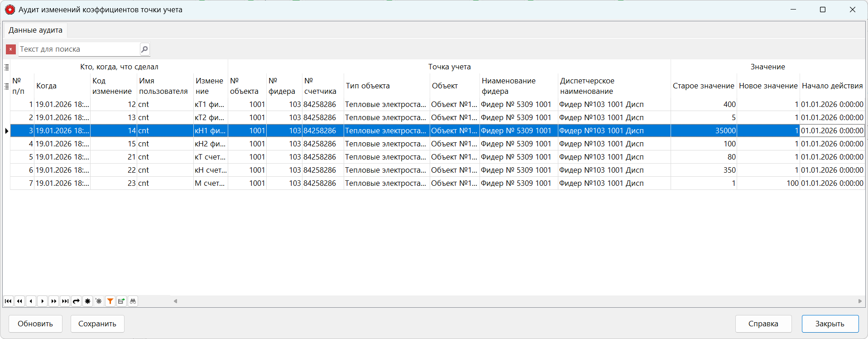Sort by Старое значение column header
Screen dimensions: 868x339
coord(703,86)
